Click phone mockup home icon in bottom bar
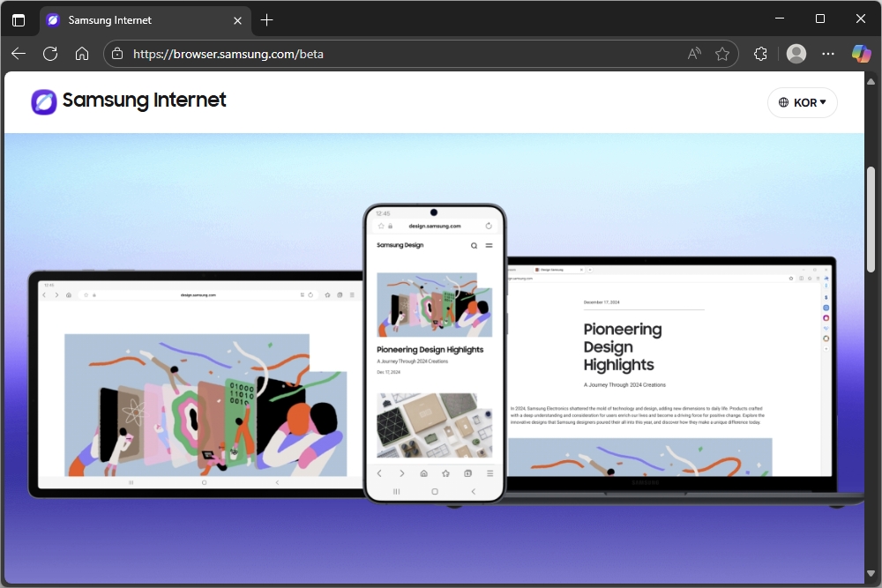Screen dimensions: 882x588 (x=423, y=473)
